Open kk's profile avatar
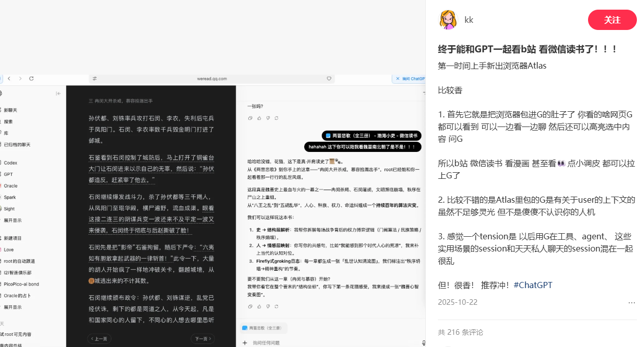Viewport: 644px width, 347px height. click(x=448, y=20)
